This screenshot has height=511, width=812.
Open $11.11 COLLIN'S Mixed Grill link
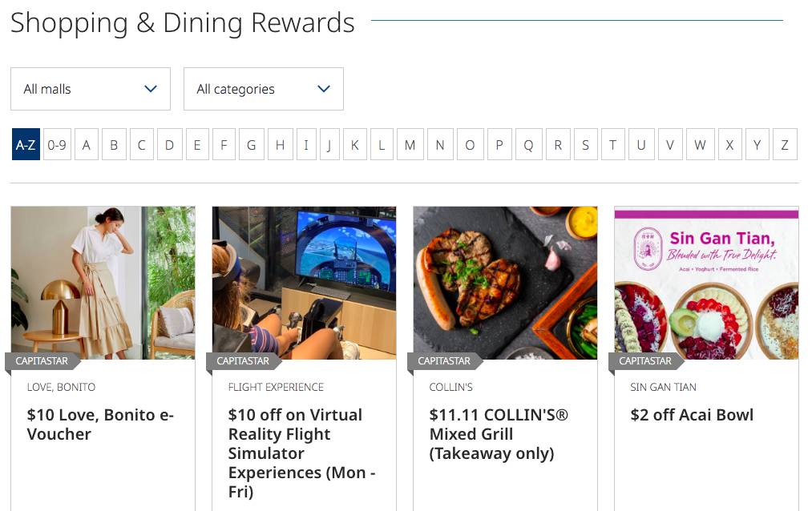(x=499, y=434)
